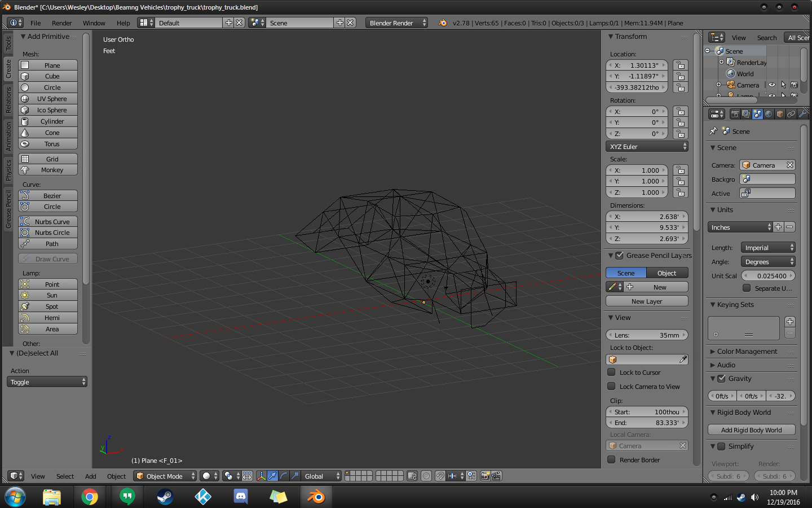This screenshot has height=508, width=812.
Task: Add a UV Sphere mesh
Action: pos(48,99)
